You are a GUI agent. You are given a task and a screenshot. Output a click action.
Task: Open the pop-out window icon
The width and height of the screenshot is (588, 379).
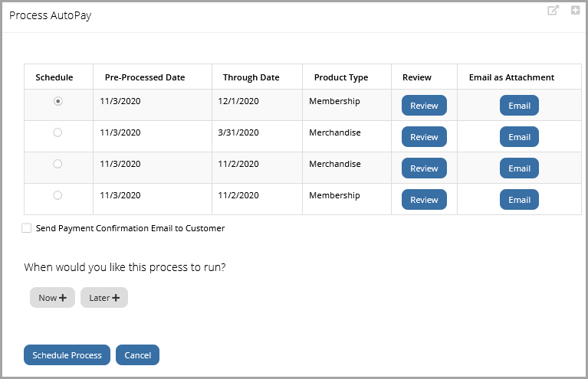(x=554, y=10)
